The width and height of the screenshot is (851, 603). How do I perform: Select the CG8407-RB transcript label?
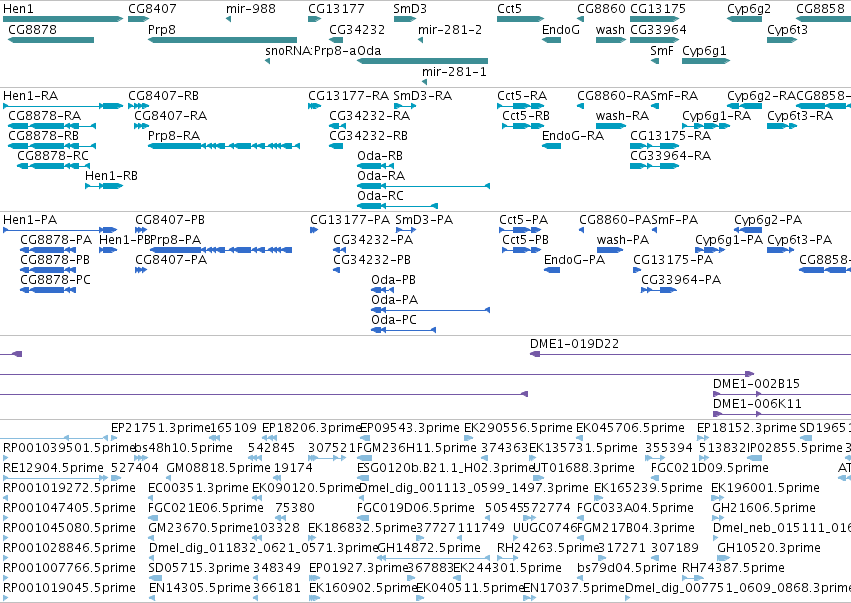[x=163, y=96]
